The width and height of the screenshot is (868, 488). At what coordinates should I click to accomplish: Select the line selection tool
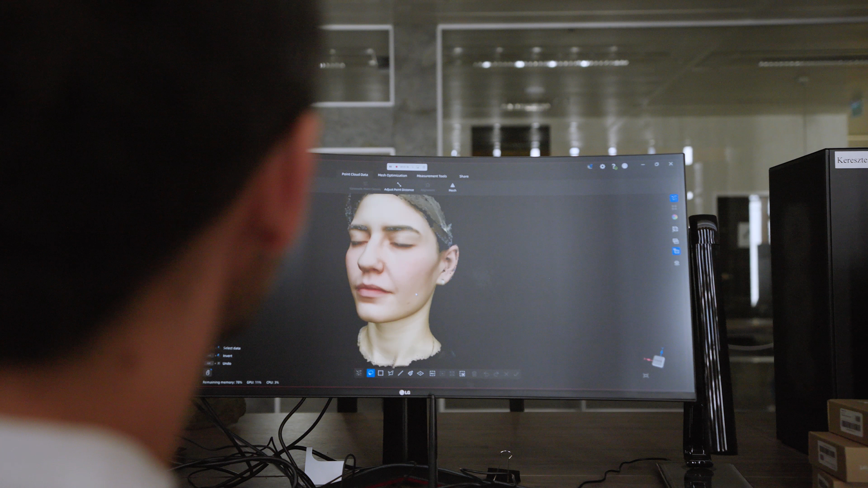coord(401,373)
